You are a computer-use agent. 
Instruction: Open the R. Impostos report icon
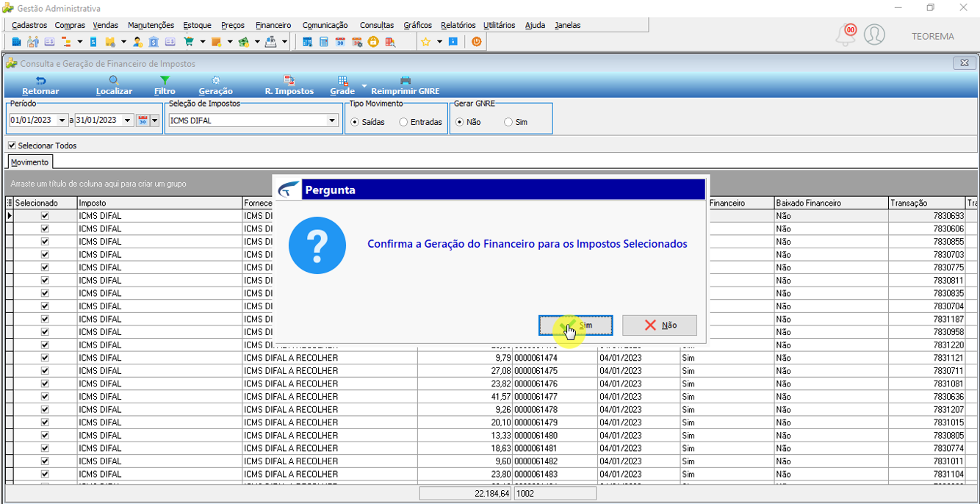pyautogui.click(x=289, y=81)
